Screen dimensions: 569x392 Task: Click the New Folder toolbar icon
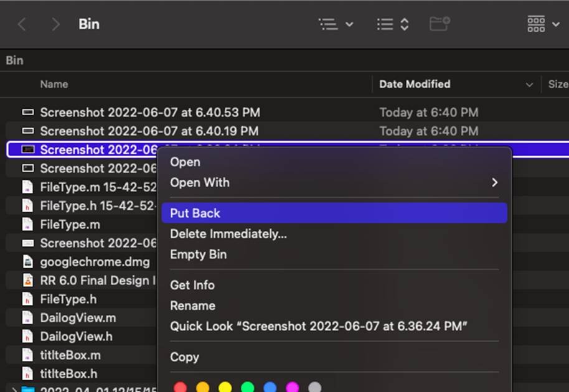(440, 24)
